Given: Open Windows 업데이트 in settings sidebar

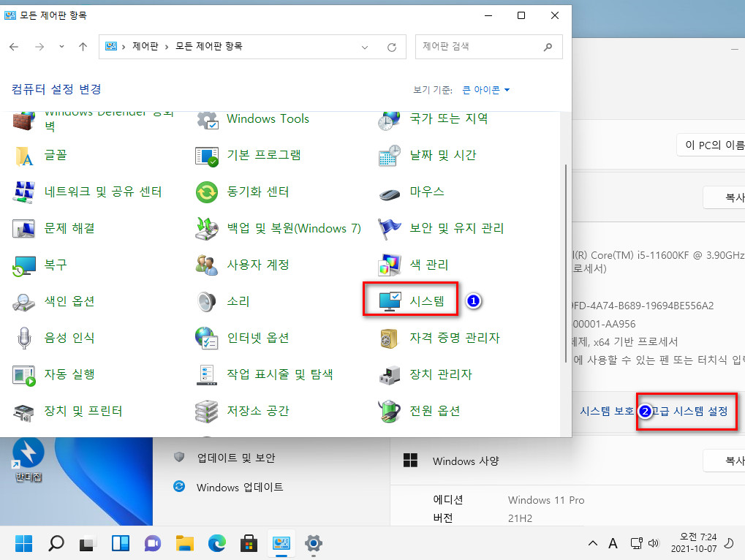Looking at the screenshot, I should click(x=240, y=487).
